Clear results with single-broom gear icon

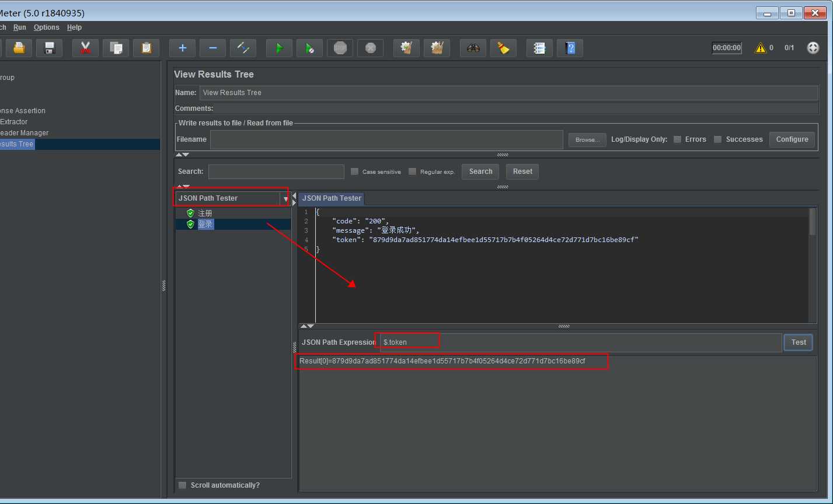pyautogui.click(x=407, y=48)
